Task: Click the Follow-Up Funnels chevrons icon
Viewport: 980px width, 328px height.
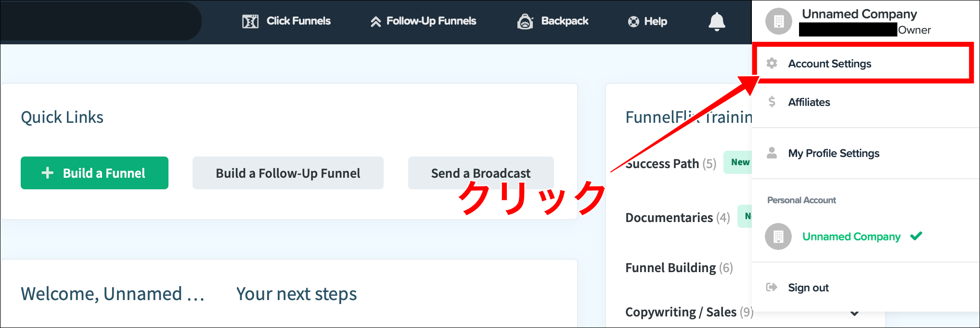Action: [x=375, y=22]
